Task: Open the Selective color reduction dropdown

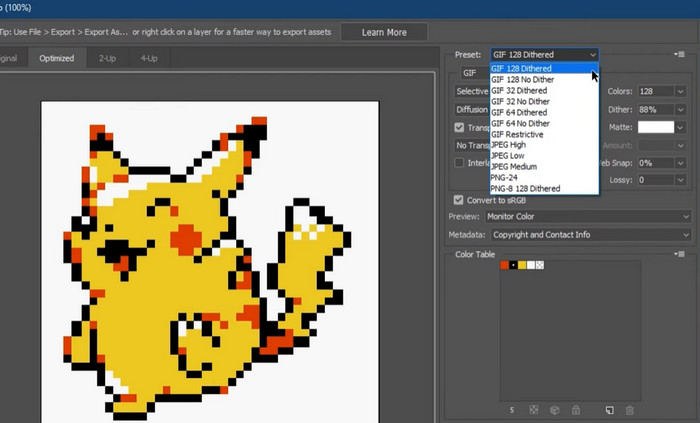Action: click(x=472, y=91)
